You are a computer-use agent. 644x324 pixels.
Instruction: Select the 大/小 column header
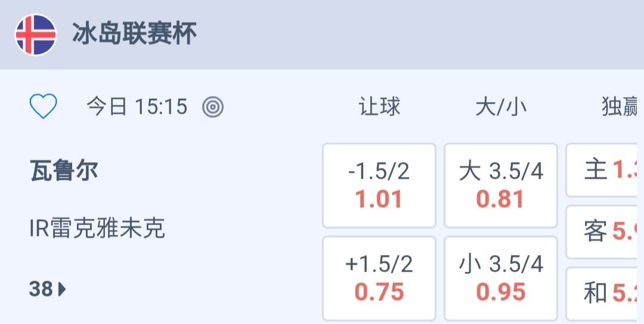[x=500, y=107]
